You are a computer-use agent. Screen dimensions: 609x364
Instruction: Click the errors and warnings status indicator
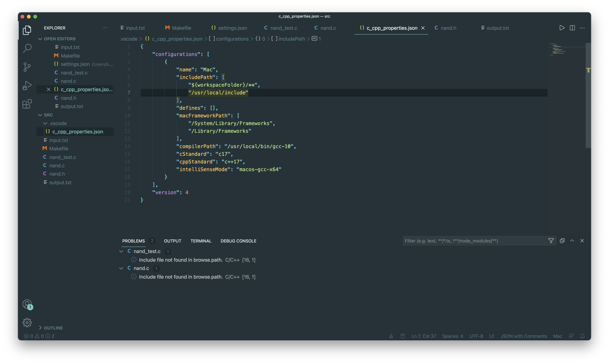[x=39, y=336]
